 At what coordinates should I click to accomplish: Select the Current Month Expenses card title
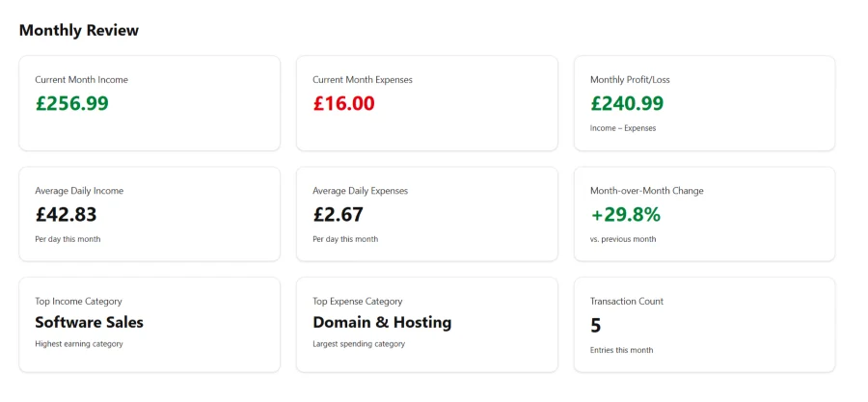click(362, 79)
